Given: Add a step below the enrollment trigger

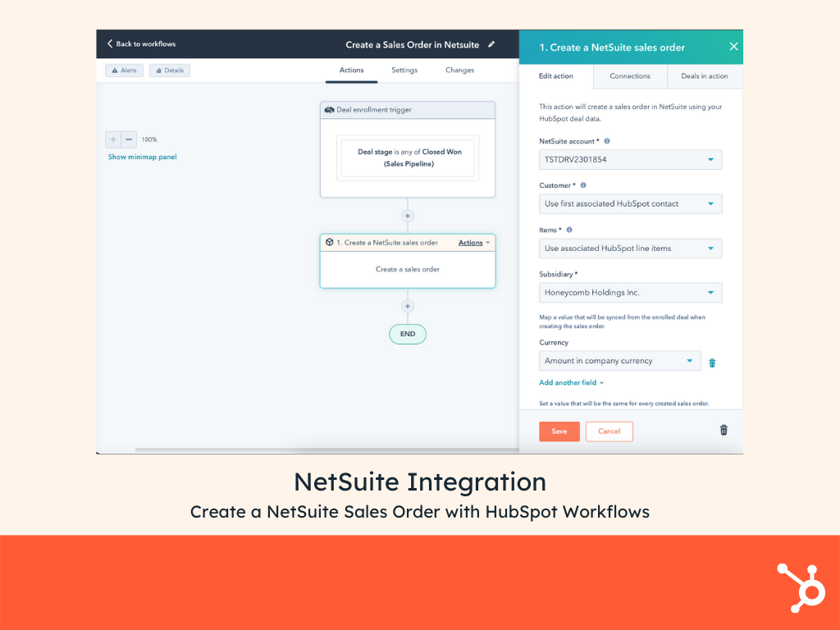Looking at the screenshot, I should [x=408, y=216].
